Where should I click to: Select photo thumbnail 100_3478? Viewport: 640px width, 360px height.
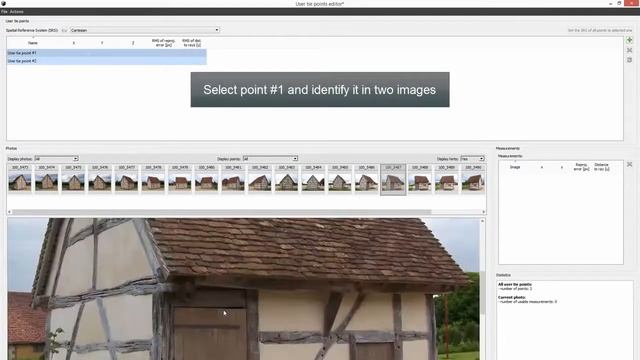(153, 179)
